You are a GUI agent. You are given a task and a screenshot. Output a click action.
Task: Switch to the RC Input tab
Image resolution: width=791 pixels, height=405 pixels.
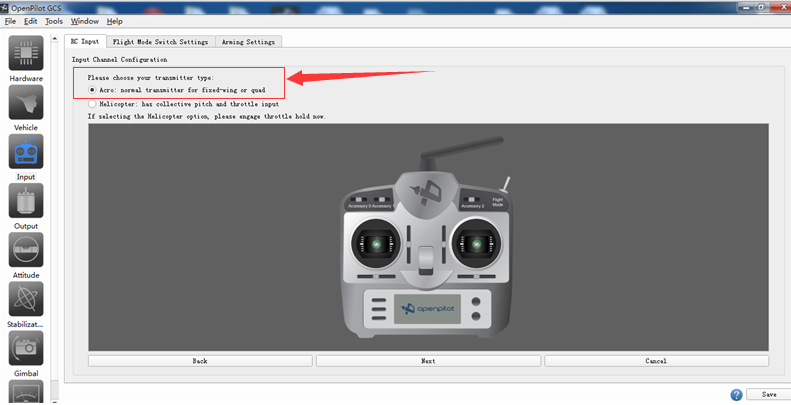tap(85, 41)
